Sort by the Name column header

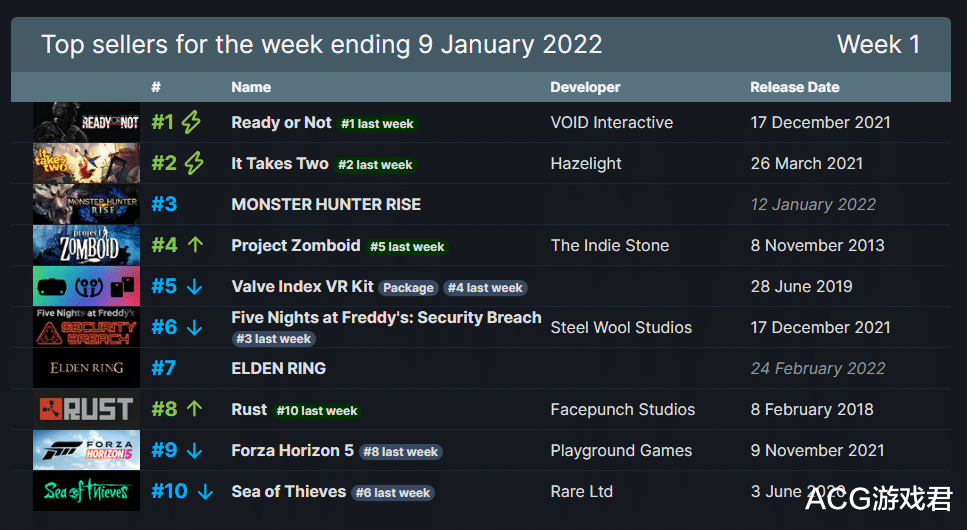click(x=251, y=87)
